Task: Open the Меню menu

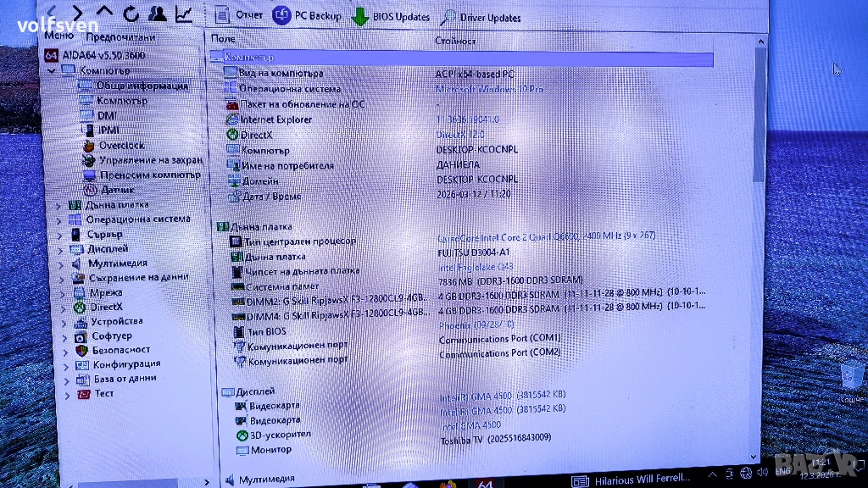Action: coord(58,36)
